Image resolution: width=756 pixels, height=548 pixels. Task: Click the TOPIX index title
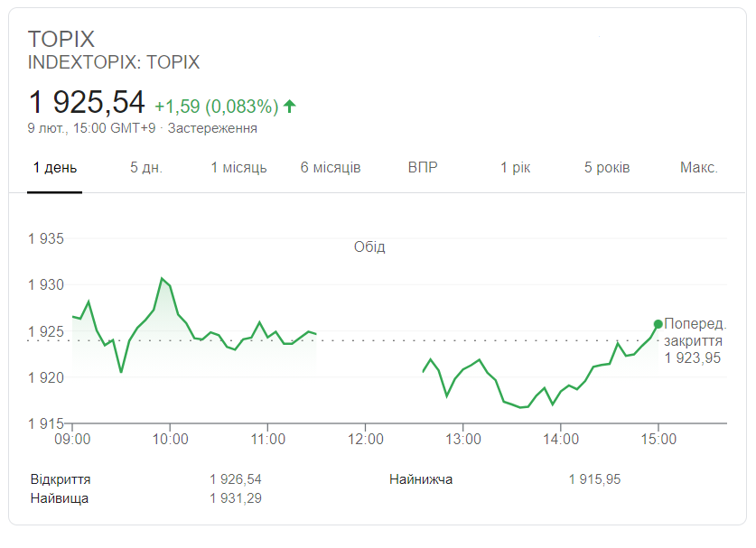coord(61,39)
